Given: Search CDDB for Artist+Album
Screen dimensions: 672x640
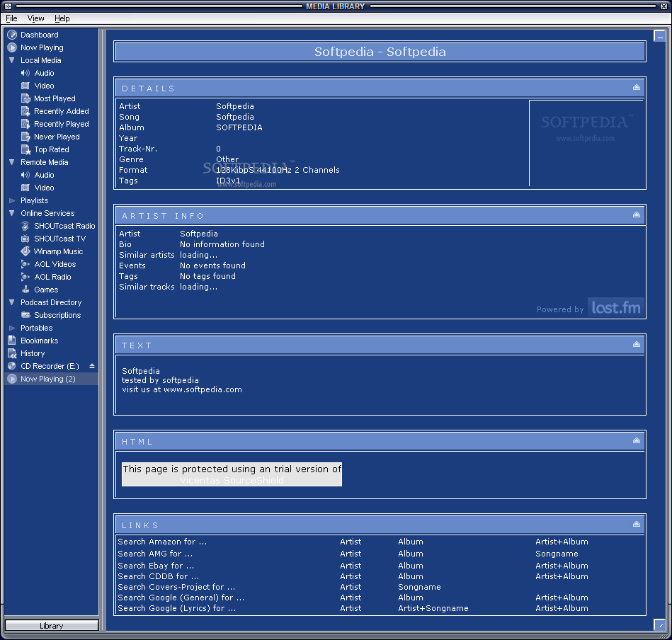Looking at the screenshot, I should pyautogui.click(x=562, y=576).
